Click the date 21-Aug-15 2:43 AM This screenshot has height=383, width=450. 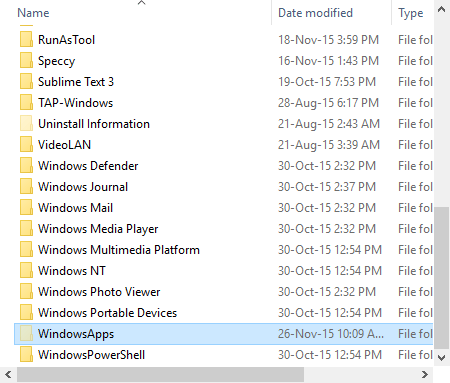[329, 124]
